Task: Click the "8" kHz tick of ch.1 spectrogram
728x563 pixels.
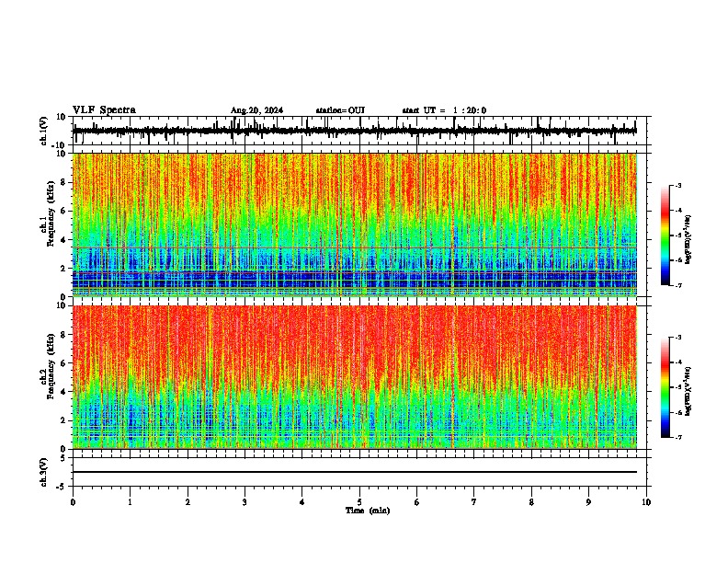Action: click(63, 182)
